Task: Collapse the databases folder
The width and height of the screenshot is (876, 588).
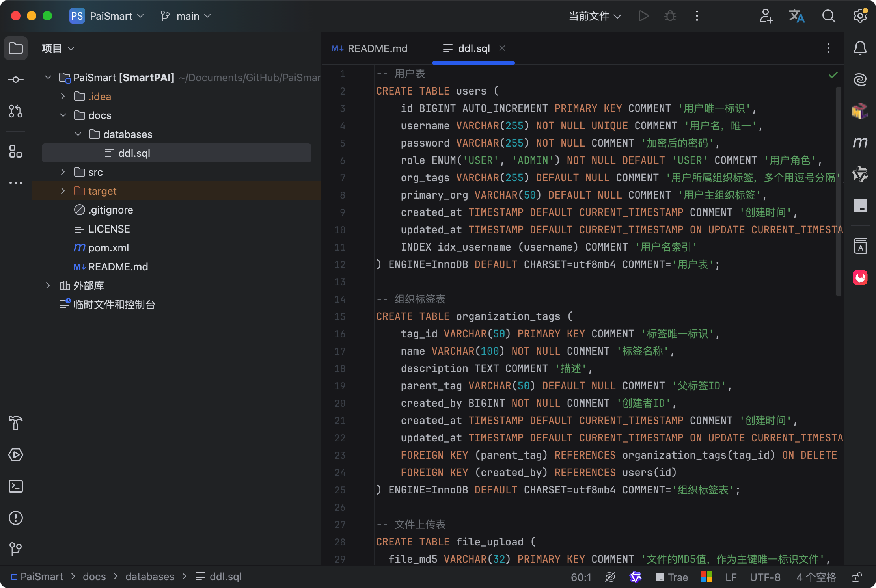Action: [78, 134]
